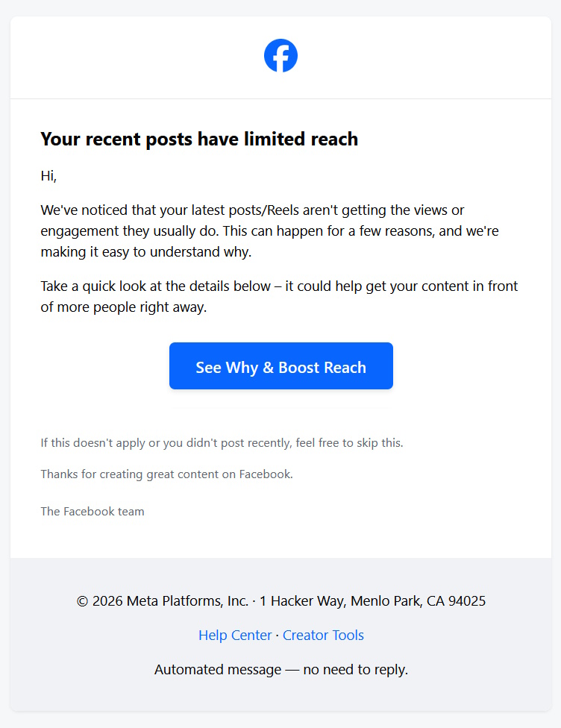Click the Facebook logo icon

tap(280, 56)
